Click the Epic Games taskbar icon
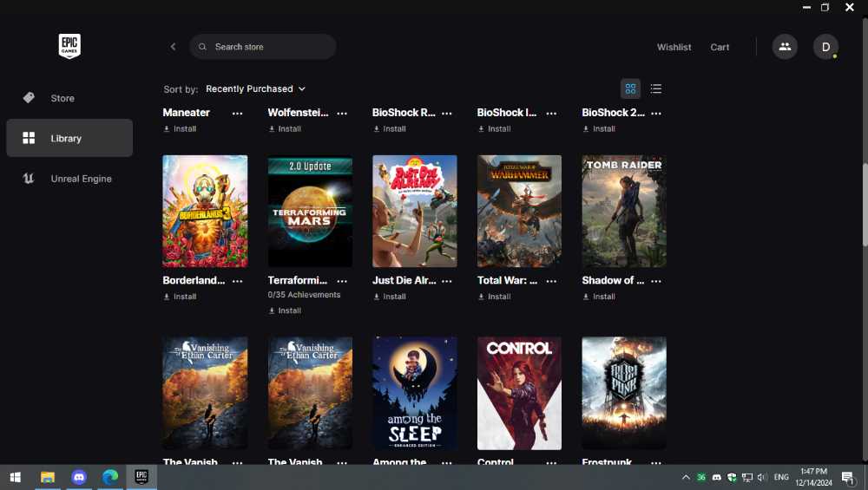Image resolution: width=868 pixels, height=490 pixels. coord(141,477)
